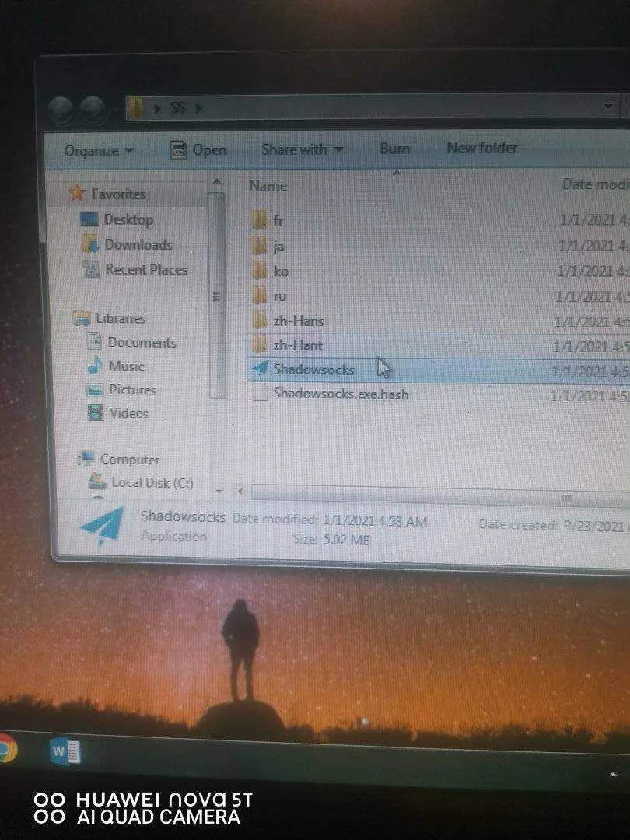Click the navigation pane scrollbar up arrow
This screenshot has height=840, width=630.
click(217, 183)
